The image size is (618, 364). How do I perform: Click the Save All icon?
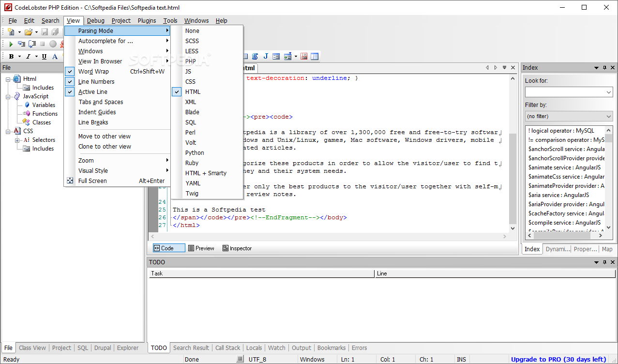(x=55, y=32)
